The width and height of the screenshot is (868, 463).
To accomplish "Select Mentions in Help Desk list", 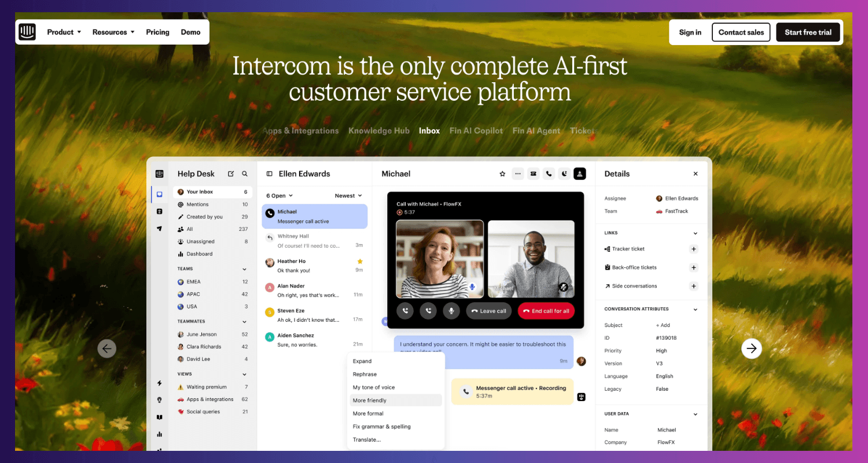I will tap(212, 204).
